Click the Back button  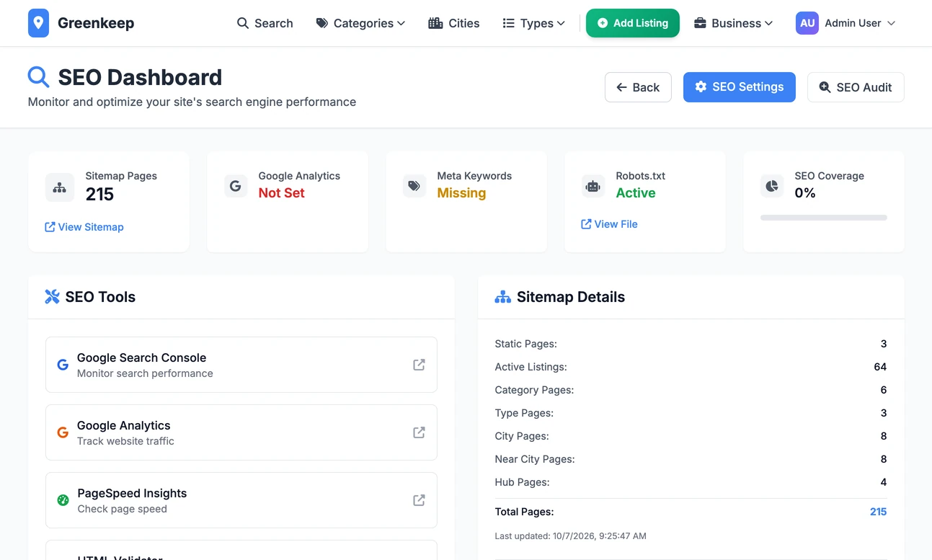(x=638, y=87)
